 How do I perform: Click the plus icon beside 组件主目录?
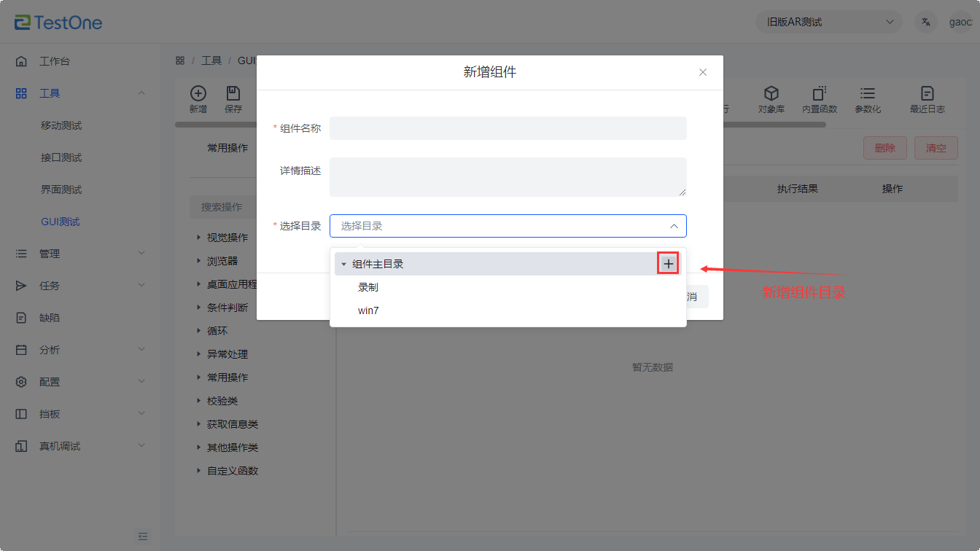(x=668, y=264)
